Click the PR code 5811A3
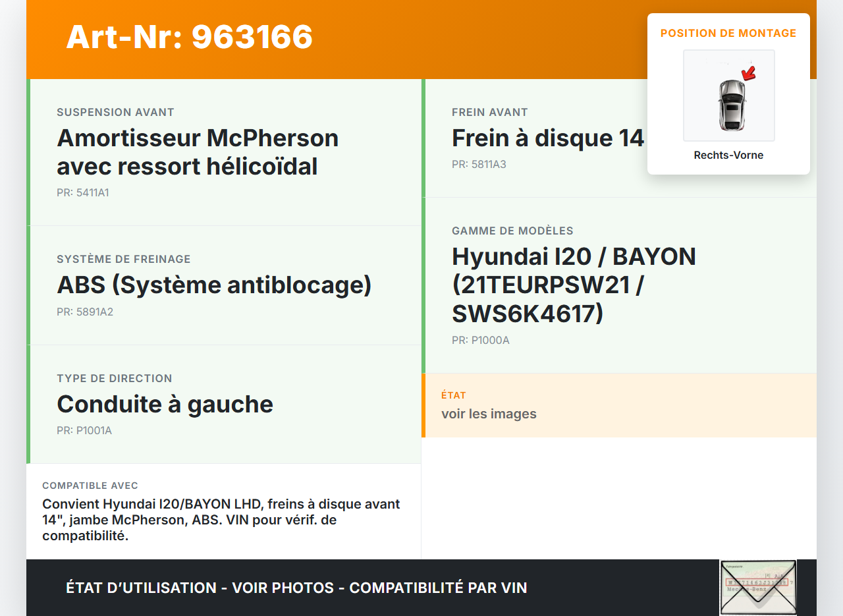 479,164
